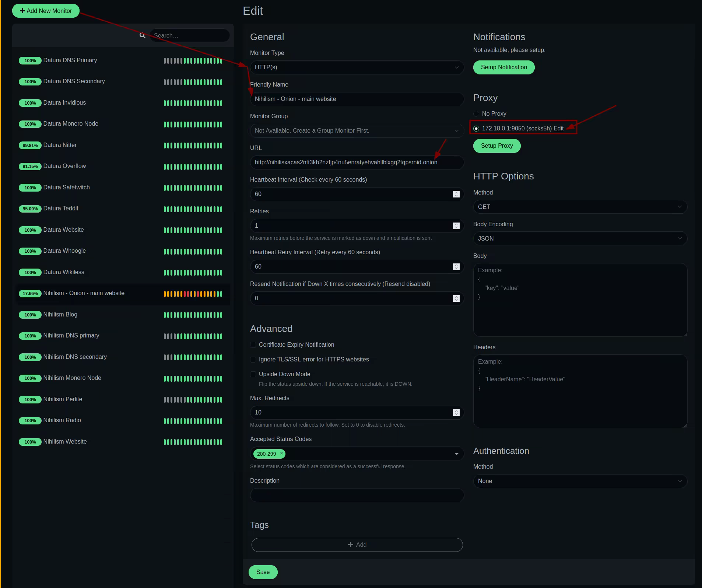Open the Datura Teddit monitor
702x588 pixels.
(123, 209)
